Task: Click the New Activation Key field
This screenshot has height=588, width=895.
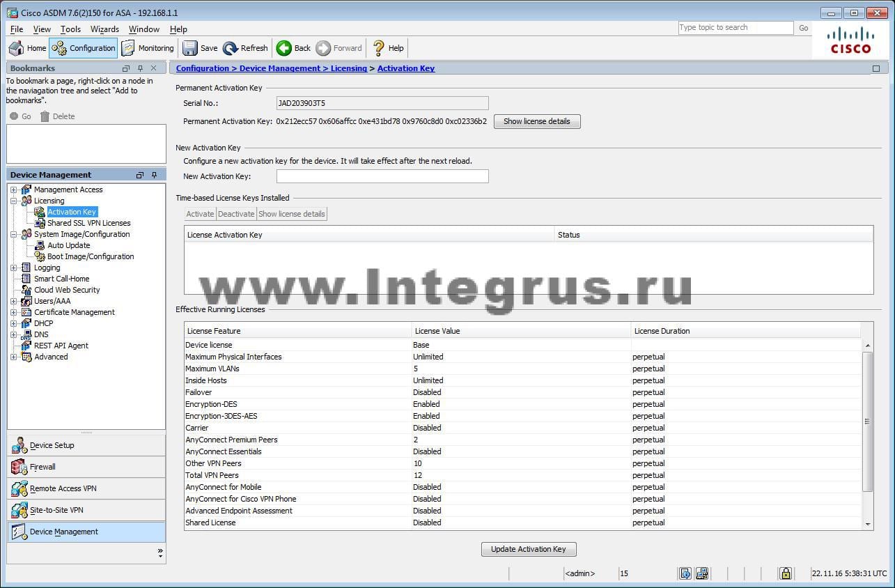Action: tap(382, 176)
